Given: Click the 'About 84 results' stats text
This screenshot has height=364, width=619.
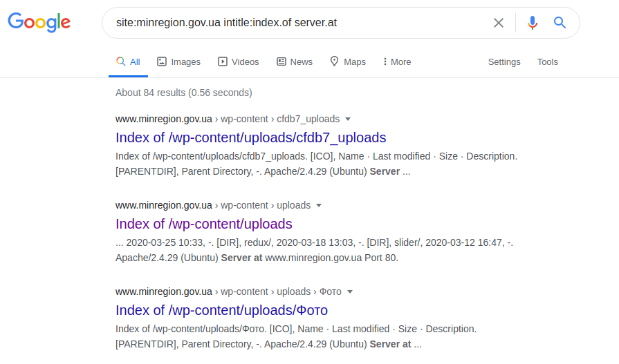Looking at the screenshot, I should point(183,93).
